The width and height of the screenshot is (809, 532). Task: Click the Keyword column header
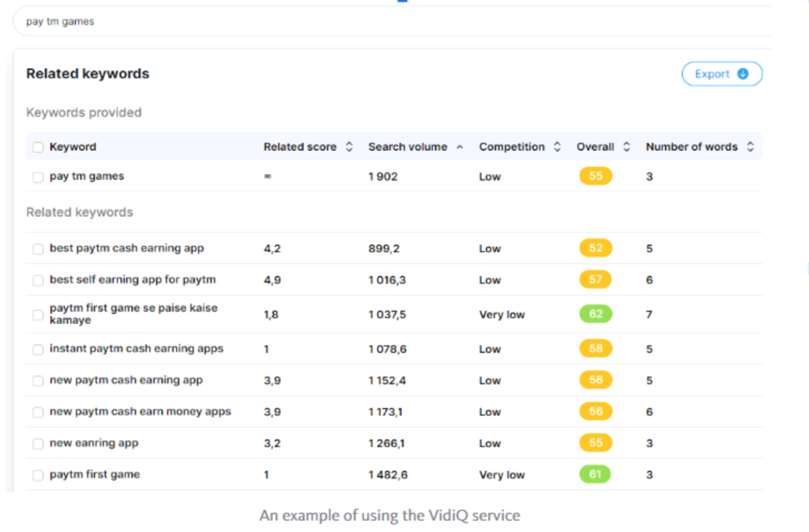(x=73, y=147)
